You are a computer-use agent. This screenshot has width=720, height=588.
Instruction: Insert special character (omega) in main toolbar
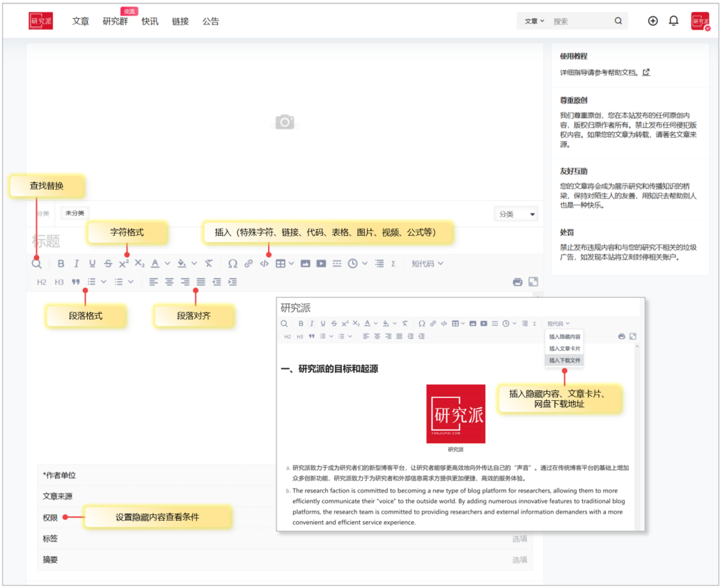point(233,264)
